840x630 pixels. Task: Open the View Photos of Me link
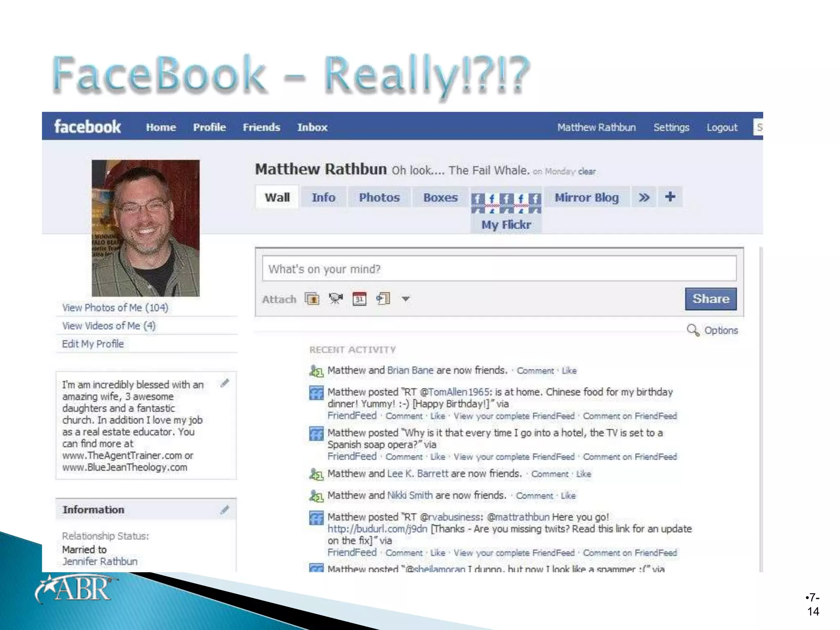(115, 308)
